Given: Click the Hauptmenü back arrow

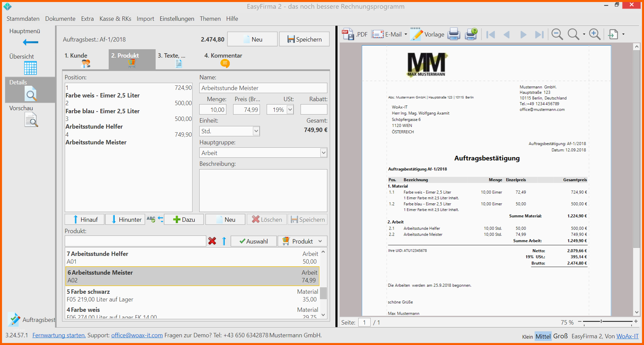Looking at the screenshot, I should coord(31,42).
